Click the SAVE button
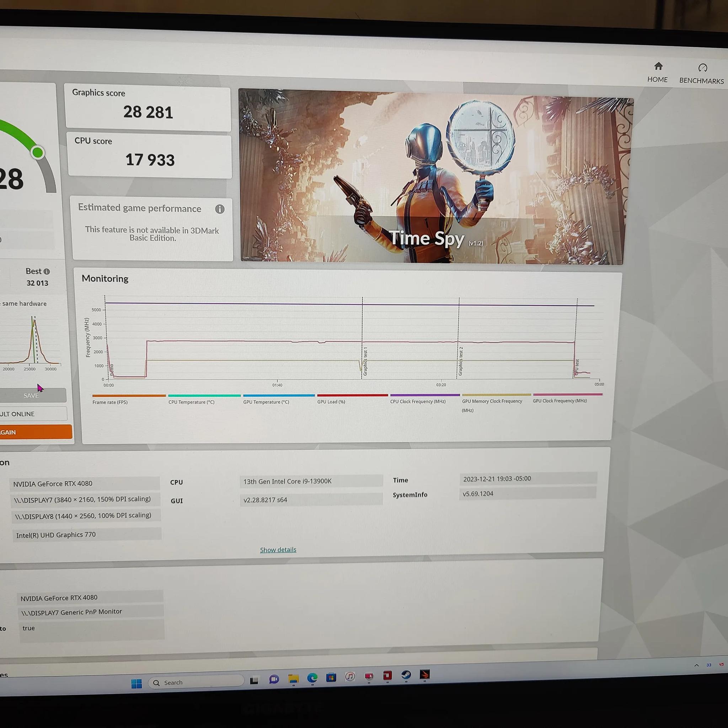 click(x=32, y=395)
